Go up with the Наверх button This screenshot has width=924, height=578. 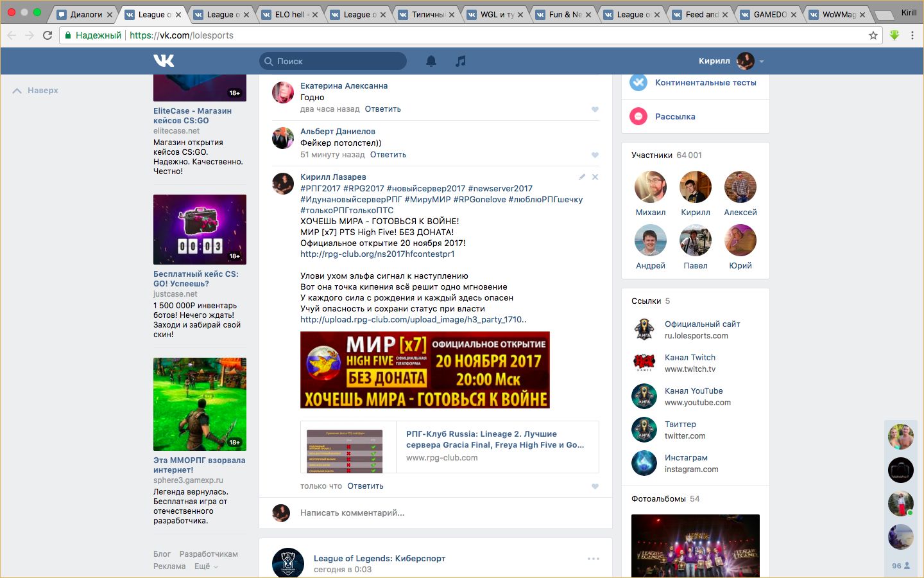[x=36, y=91]
